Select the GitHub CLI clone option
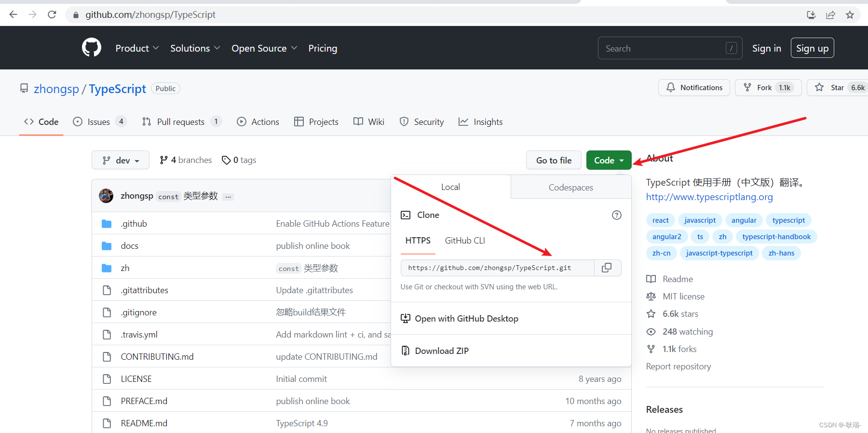The height and width of the screenshot is (433, 868). pyautogui.click(x=465, y=241)
